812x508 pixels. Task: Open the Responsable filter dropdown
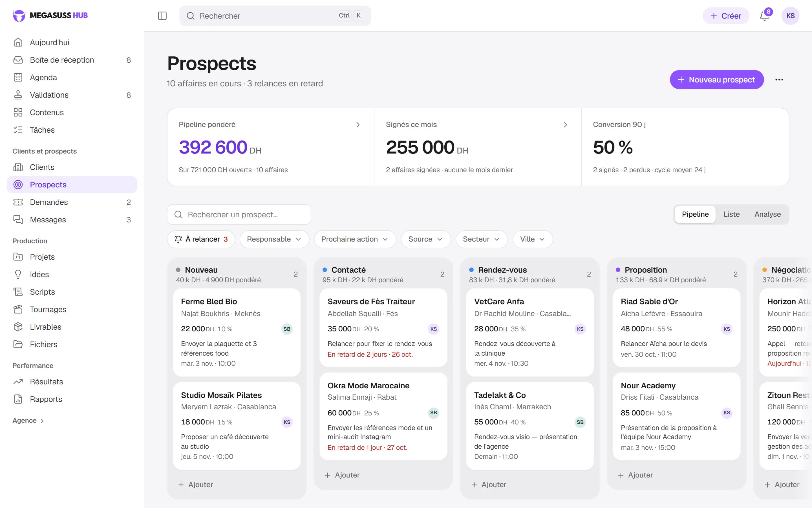(274, 239)
